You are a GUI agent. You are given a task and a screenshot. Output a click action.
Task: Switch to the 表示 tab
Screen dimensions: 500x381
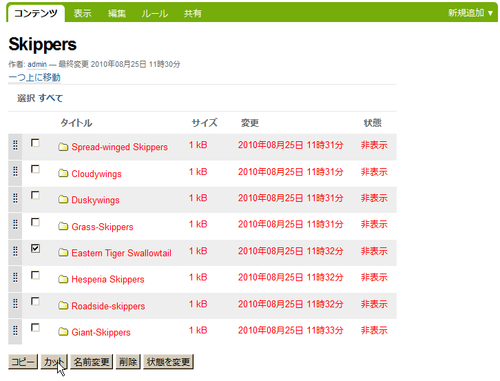(x=82, y=13)
